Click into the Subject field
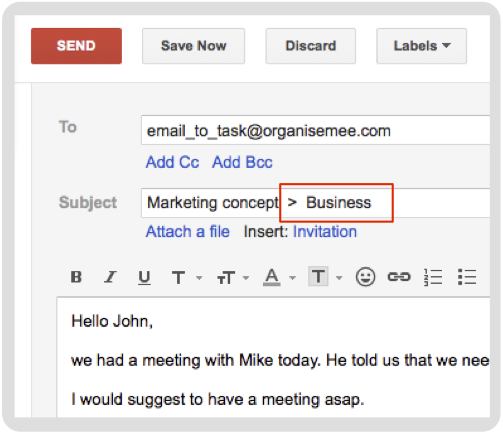503x434 pixels. click(315, 203)
